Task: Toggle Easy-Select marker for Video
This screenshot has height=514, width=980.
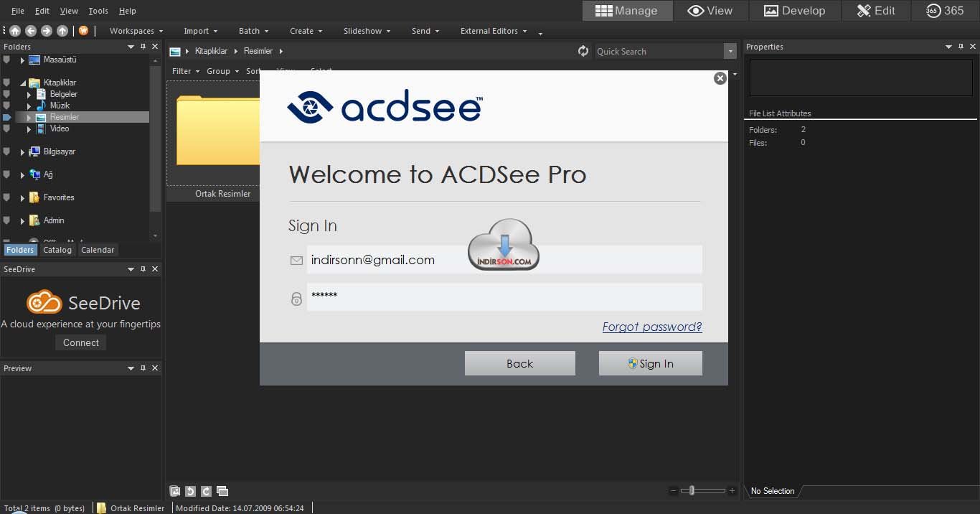Action: tap(6, 128)
